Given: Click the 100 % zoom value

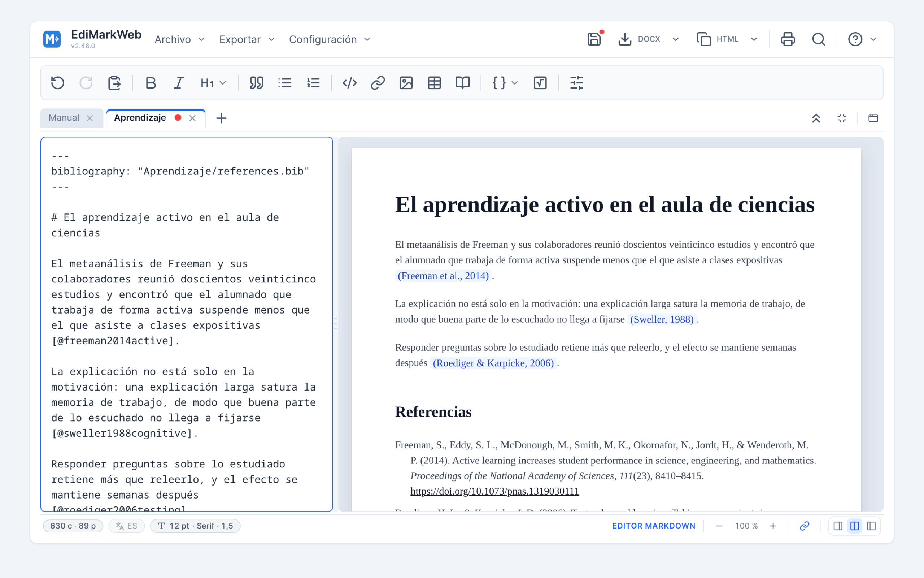Looking at the screenshot, I should (x=746, y=526).
